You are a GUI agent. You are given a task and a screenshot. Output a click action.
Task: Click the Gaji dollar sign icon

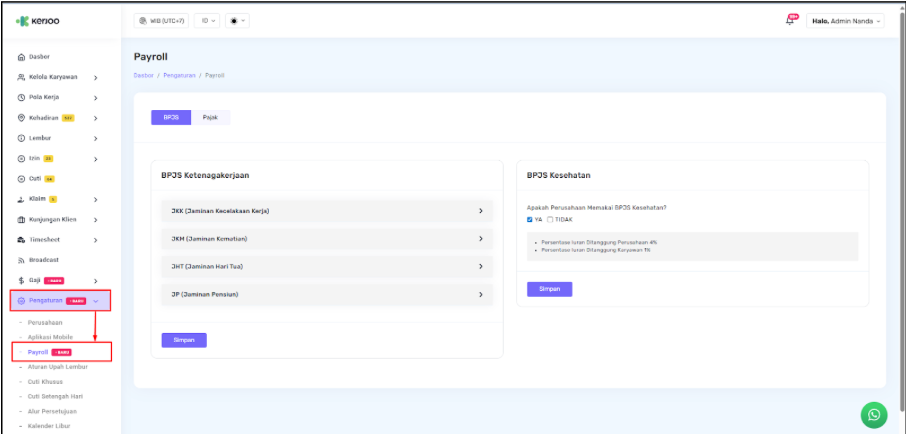22,281
